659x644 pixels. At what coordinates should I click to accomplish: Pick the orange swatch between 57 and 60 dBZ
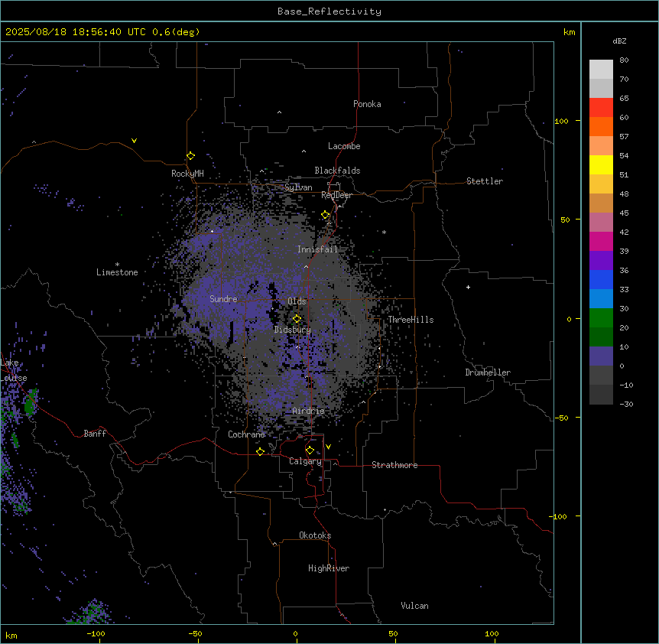pyautogui.click(x=601, y=127)
